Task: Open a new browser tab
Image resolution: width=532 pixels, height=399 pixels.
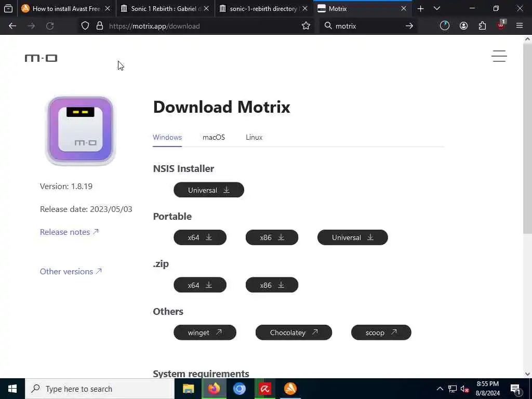Action: [421, 9]
